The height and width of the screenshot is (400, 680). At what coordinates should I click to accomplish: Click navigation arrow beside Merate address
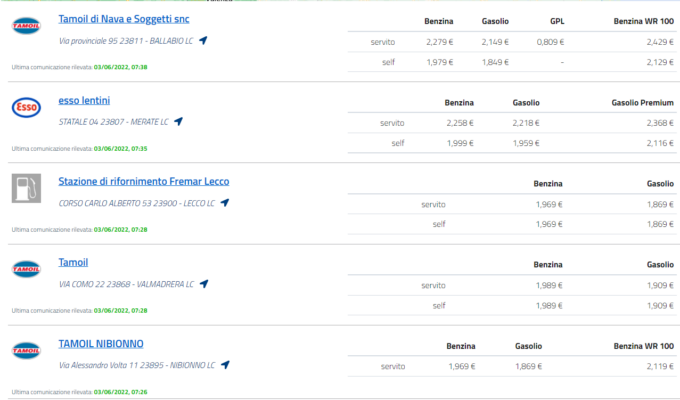click(179, 122)
